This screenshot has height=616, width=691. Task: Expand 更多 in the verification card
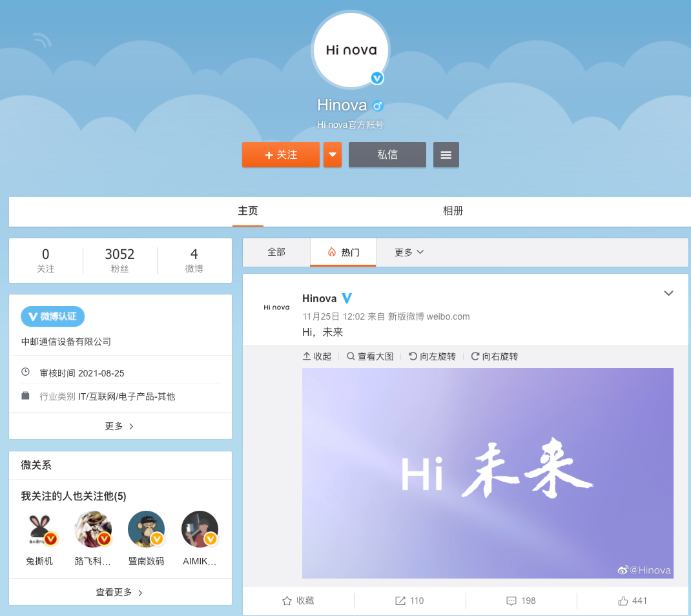120,426
